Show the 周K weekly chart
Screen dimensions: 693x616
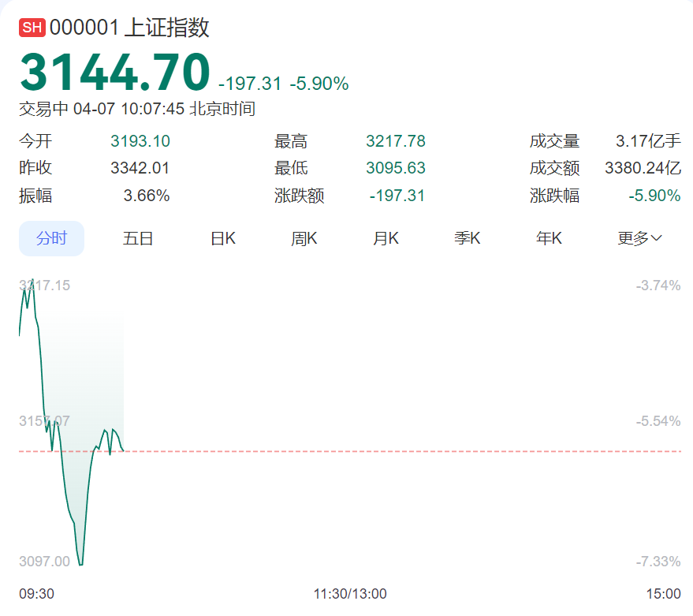[304, 238]
